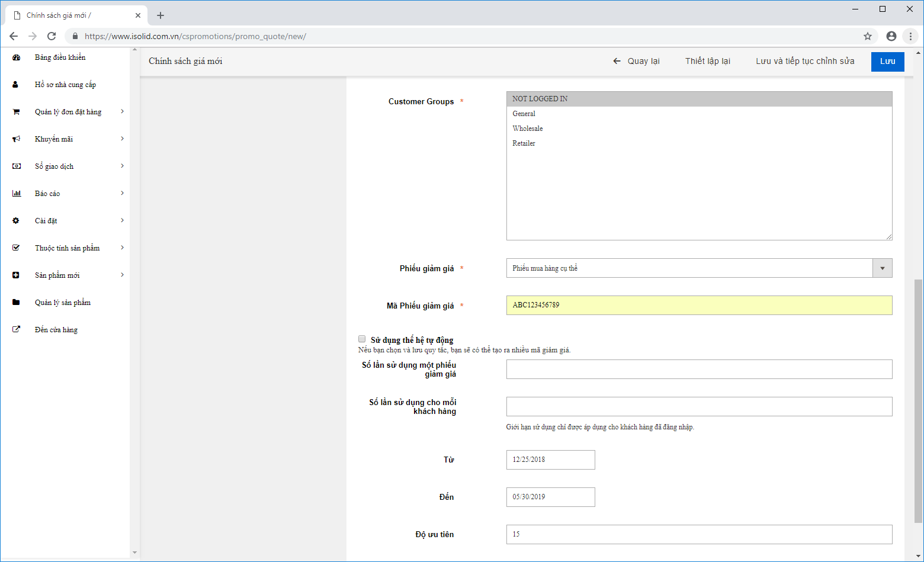Click the Đến end date field

coord(551,497)
